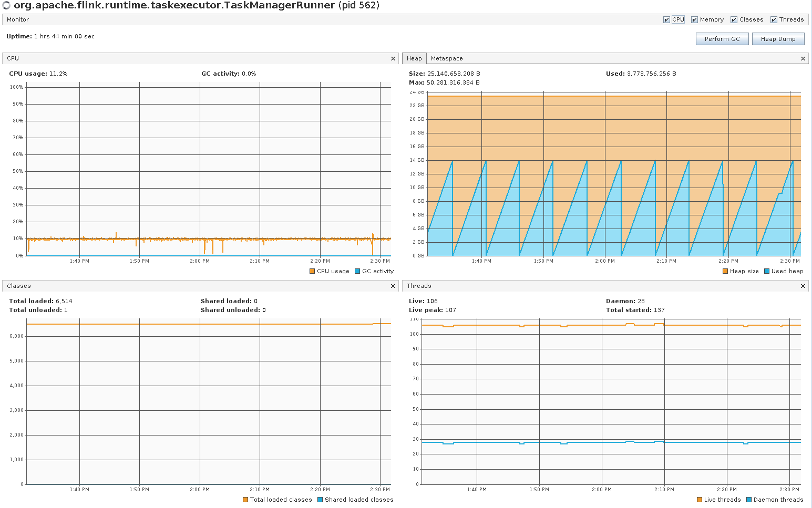This screenshot has height=508, width=812.
Task: Switch to the Metaspace tab
Action: point(447,59)
